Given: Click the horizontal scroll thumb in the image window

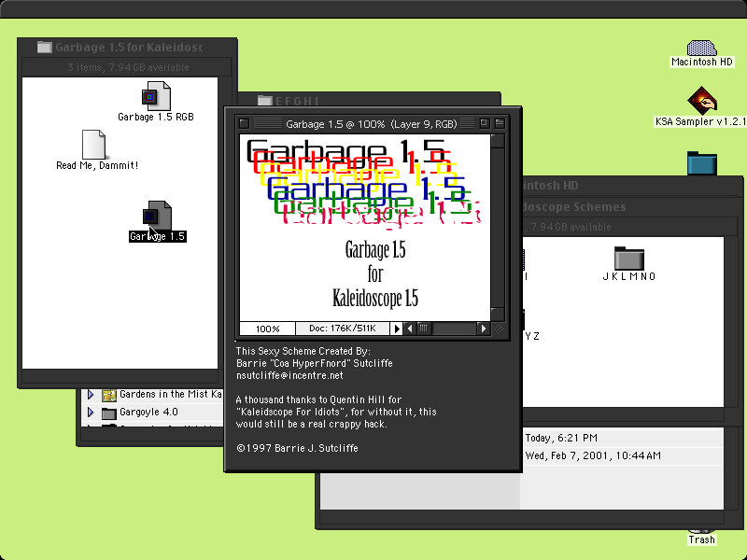Looking at the screenshot, I should pyautogui.click(x=424, y=329).
